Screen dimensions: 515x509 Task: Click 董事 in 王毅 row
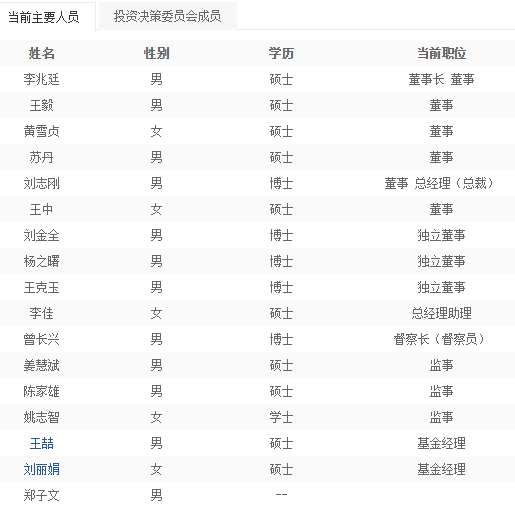click(442, 105)
